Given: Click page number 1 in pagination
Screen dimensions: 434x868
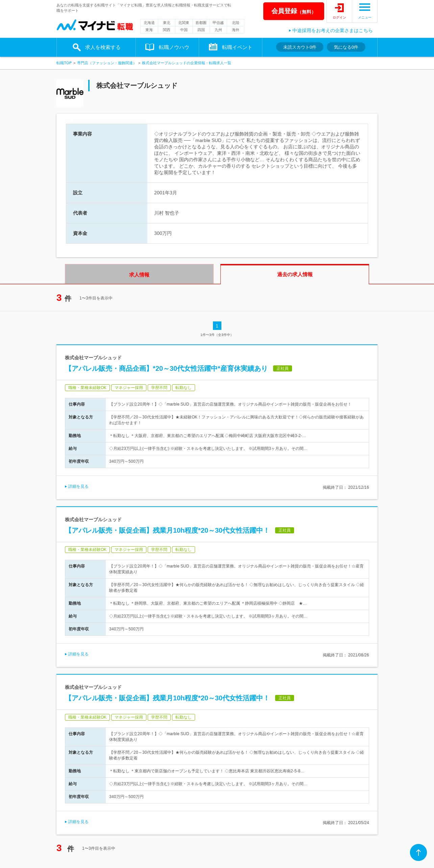Looking at the screenshot, I should point(217,326).
